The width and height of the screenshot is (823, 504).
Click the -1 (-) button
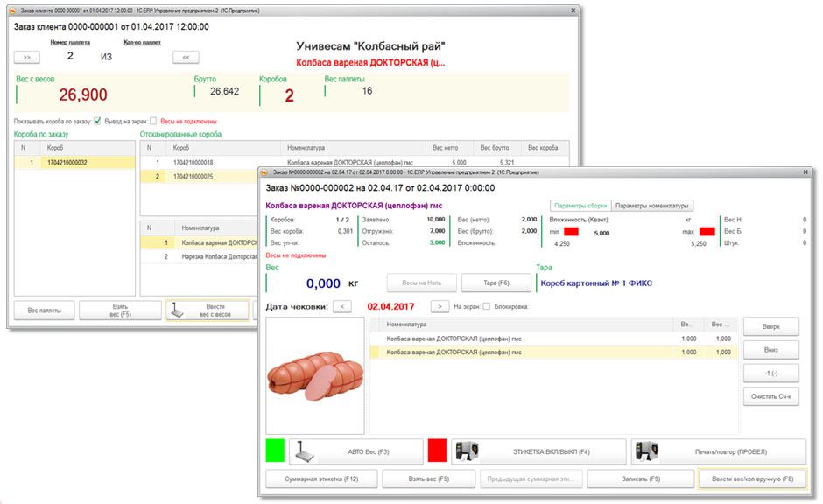click(771, 374)
